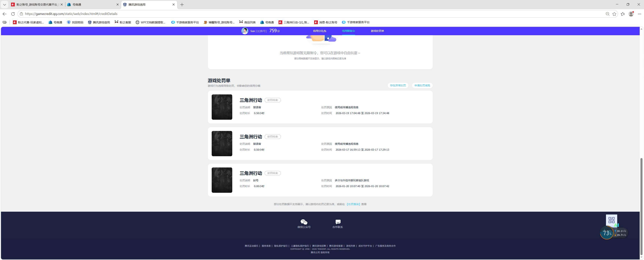Click the workspaces icon in bookmarks bar
This screenshot has height=260, width=644.
pos(4,22)
